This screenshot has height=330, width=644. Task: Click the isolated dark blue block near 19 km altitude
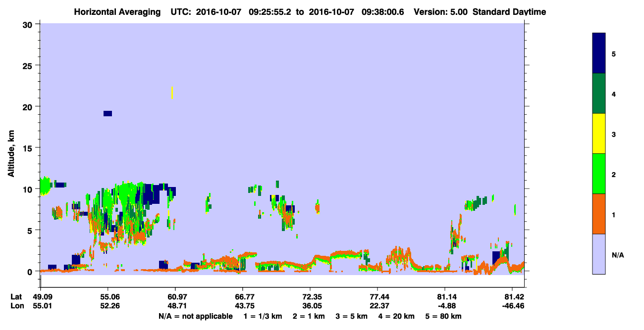coord(107,113)
